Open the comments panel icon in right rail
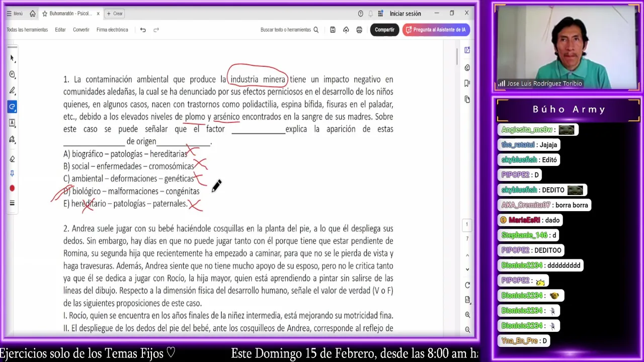 (467, 67)
